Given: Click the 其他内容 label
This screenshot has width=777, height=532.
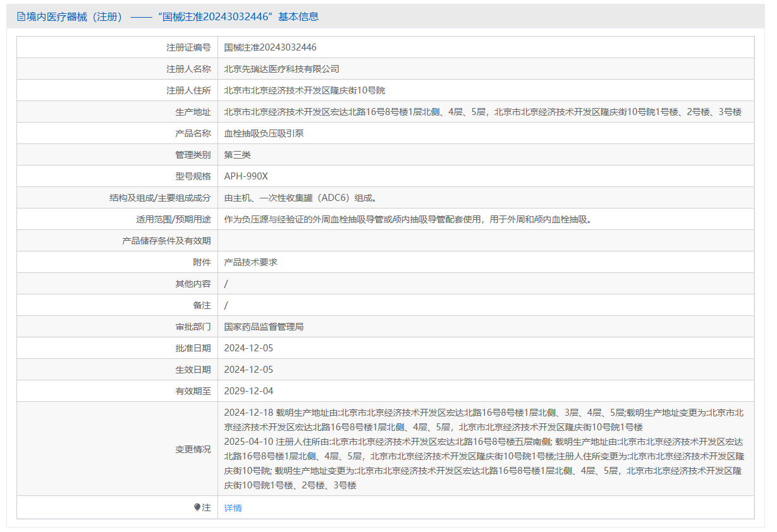Looking at the screenshot, I should pos(193,284).
